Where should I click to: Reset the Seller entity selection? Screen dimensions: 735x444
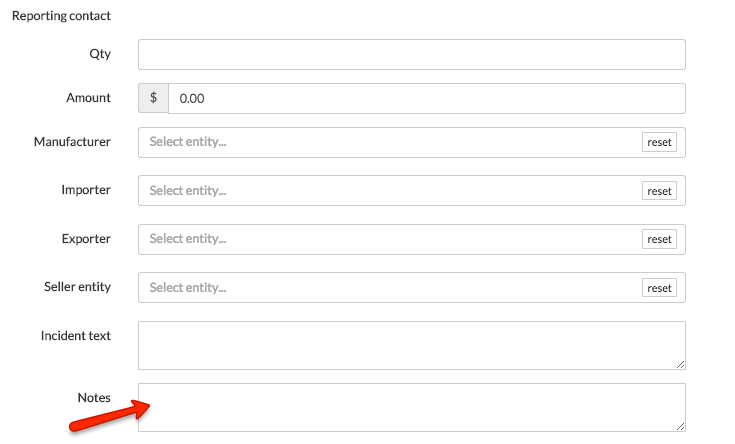[x=659, y=288]
